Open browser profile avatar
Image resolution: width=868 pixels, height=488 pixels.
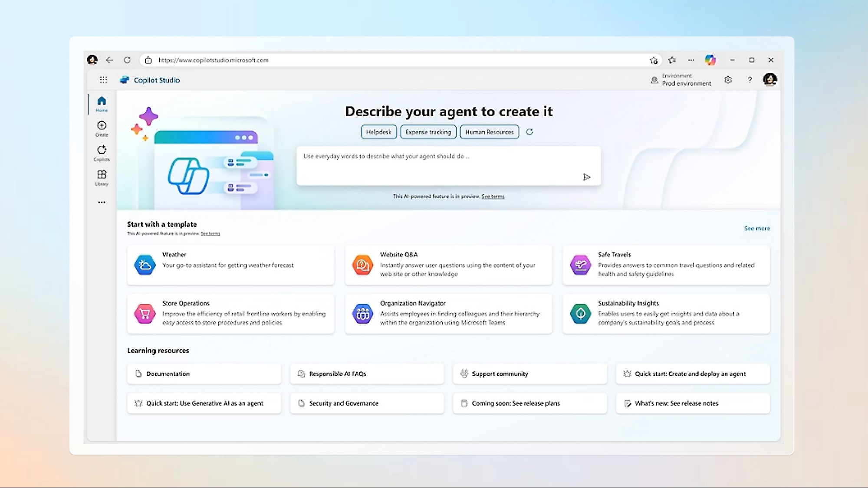pyautogui.click(x=92, y=60)
